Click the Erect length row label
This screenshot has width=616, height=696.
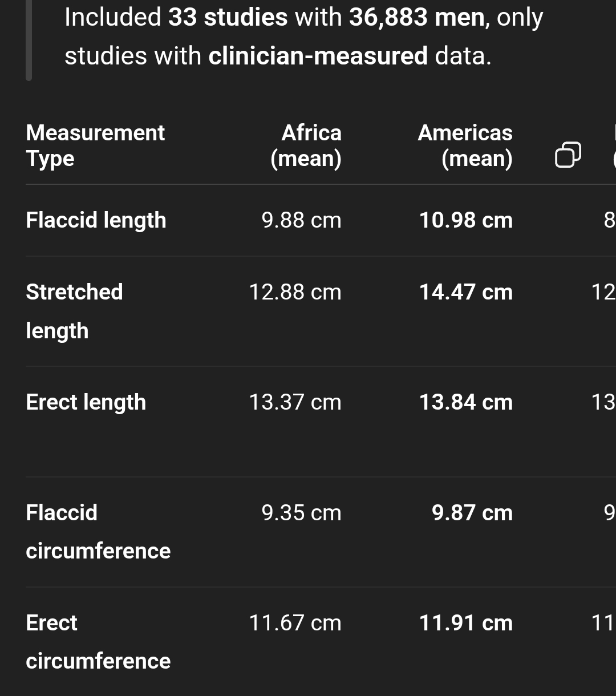point(86,402)
